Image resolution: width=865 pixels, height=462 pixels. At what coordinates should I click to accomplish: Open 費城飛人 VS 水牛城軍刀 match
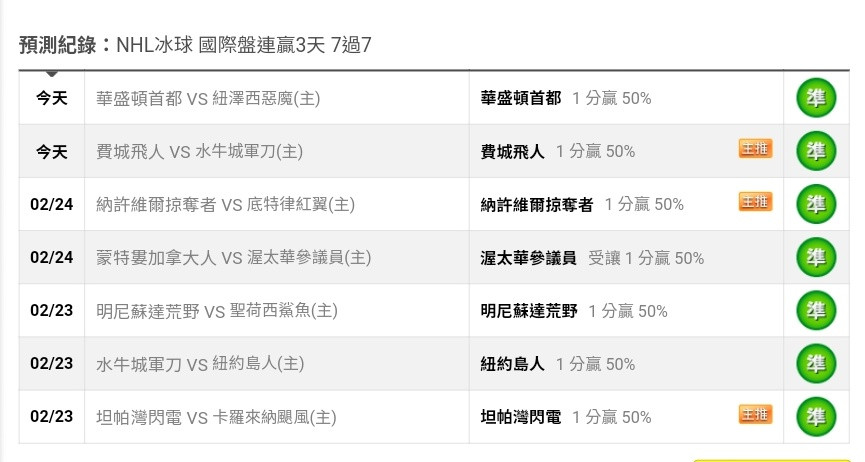199,151
